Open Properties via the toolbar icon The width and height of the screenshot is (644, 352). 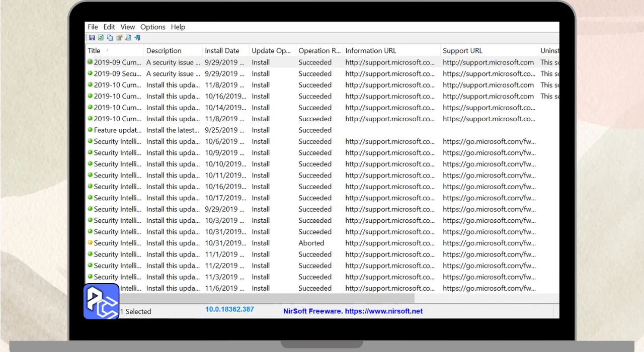click(119, 38)
